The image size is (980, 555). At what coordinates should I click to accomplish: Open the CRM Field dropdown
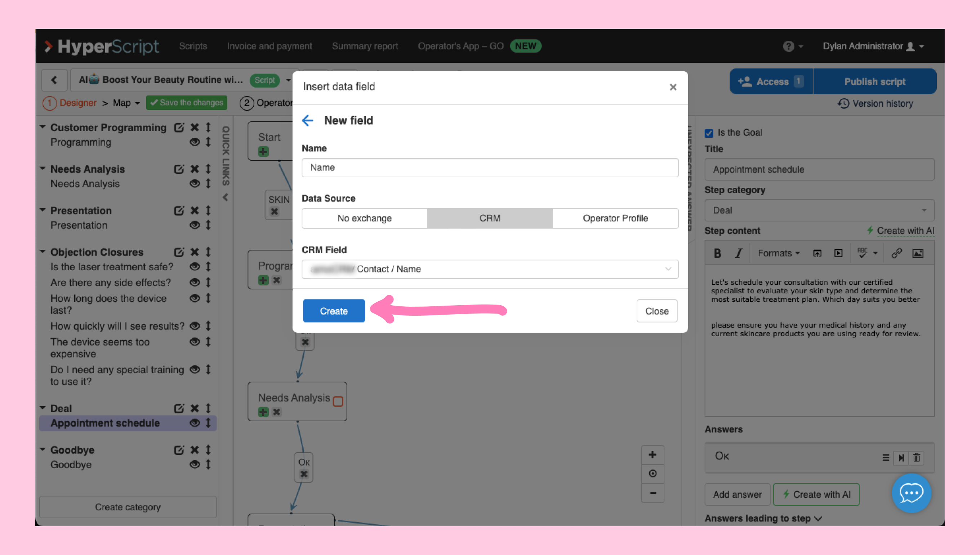490,269
